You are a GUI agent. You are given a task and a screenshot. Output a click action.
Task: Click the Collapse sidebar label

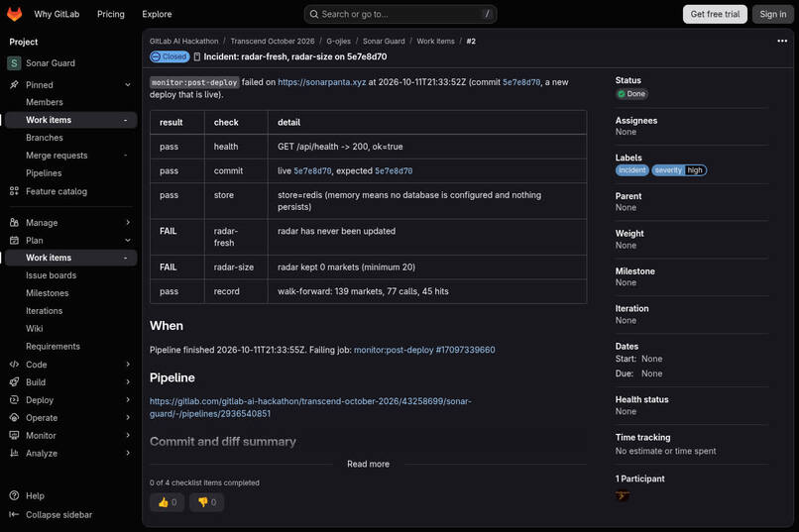pos(59,515)
